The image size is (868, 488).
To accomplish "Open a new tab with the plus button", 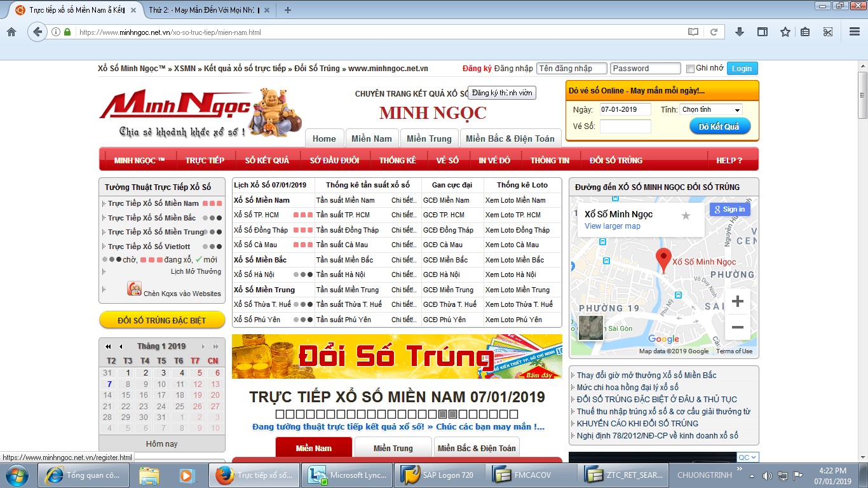I will point(288,10).
